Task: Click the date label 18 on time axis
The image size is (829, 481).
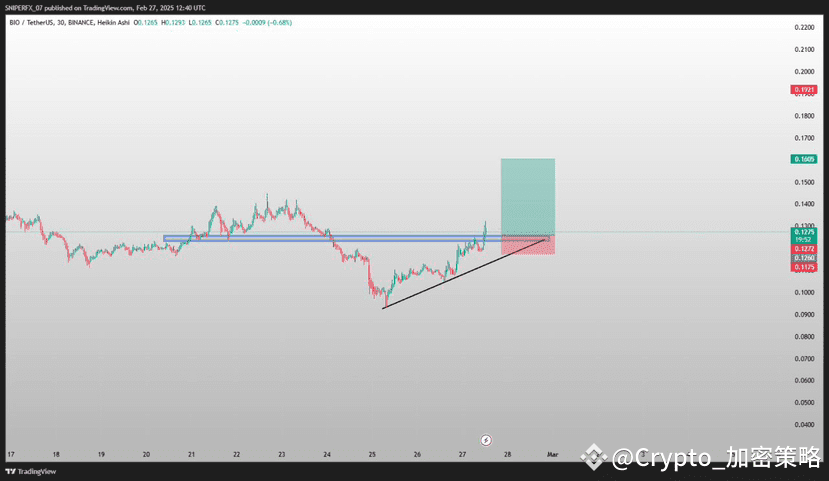Action: 56,455
